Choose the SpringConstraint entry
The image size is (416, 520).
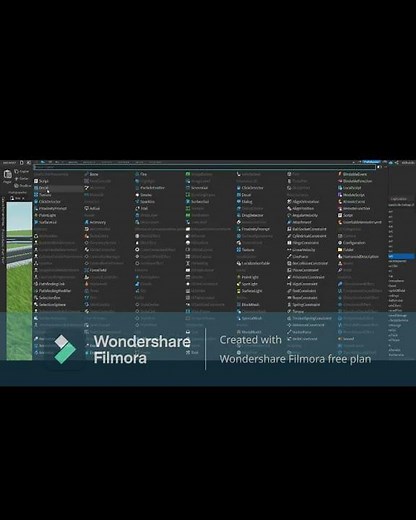point(304,305)
